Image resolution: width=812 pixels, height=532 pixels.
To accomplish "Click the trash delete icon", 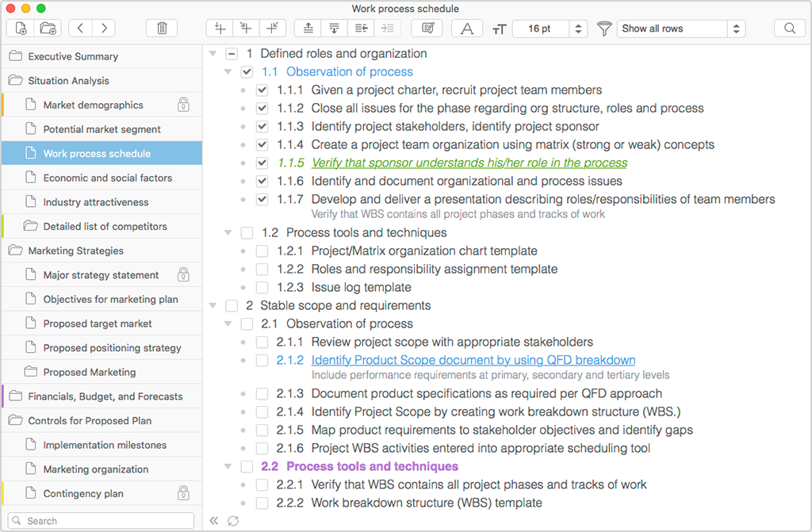I will click(x=162, y=29).
